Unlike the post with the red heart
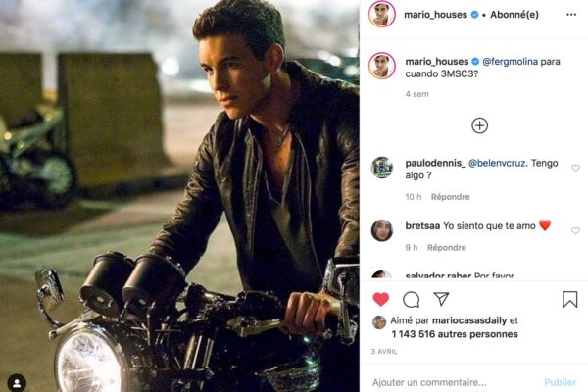Image resolution: width=588 pixels, height=392 pixels. 381,299
